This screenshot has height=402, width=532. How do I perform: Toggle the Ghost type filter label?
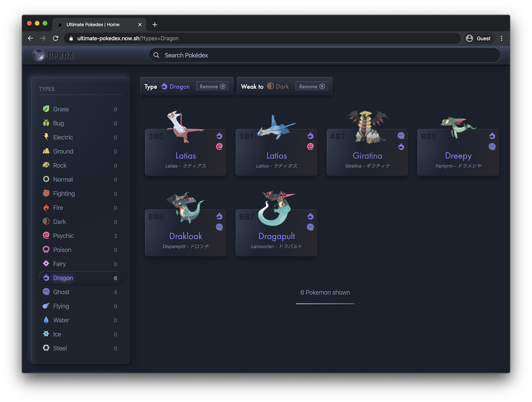point(61,292)
